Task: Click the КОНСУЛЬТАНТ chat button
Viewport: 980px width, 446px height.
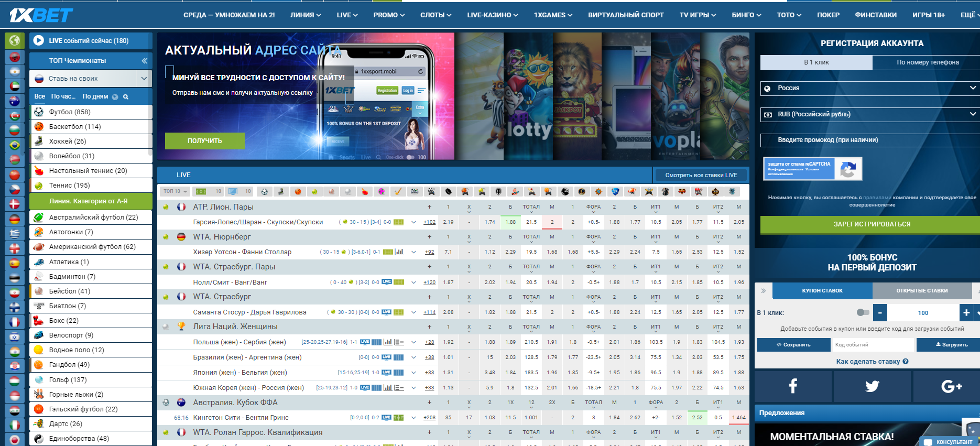Action: click(949, 442)
